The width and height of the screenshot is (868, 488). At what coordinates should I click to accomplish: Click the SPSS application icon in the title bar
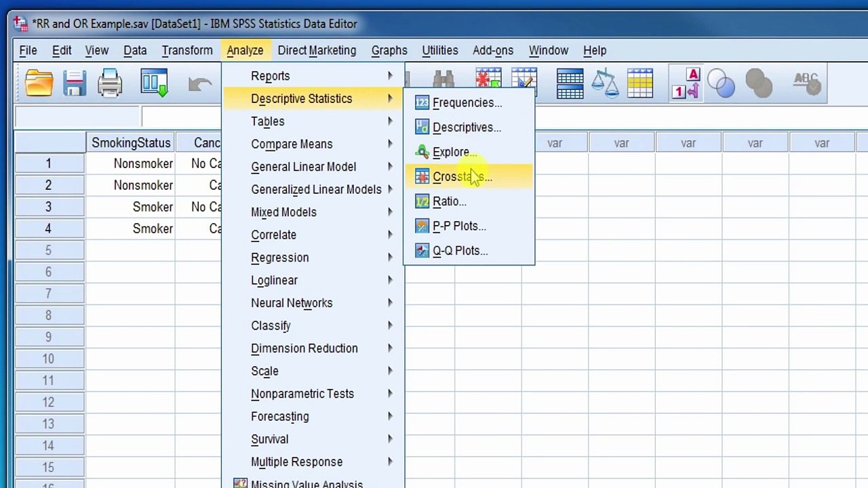pos(20,24)
